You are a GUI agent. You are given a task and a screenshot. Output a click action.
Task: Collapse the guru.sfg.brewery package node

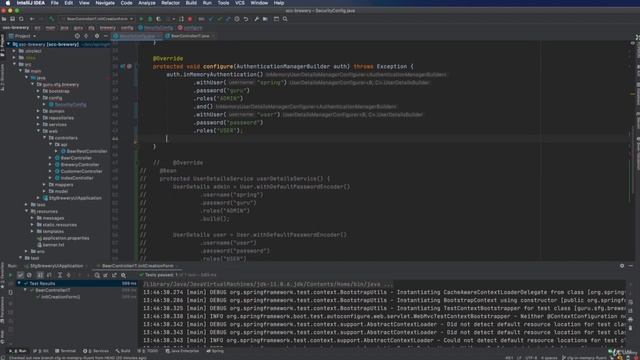(x=33, y=84)
